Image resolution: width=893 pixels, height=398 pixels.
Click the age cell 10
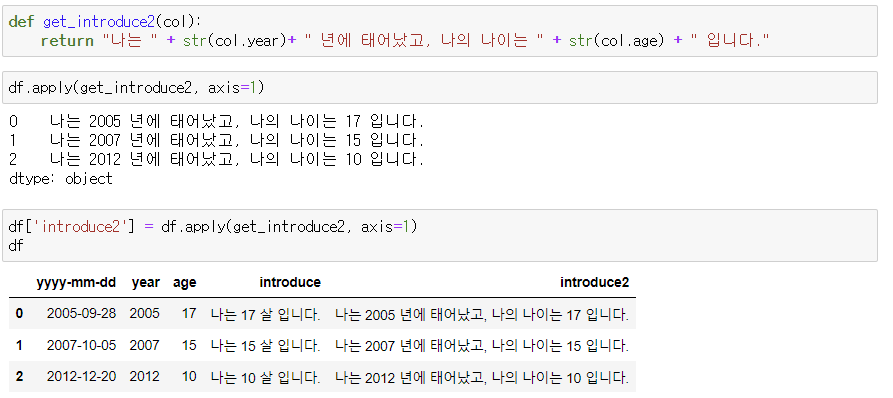[189, 377]
